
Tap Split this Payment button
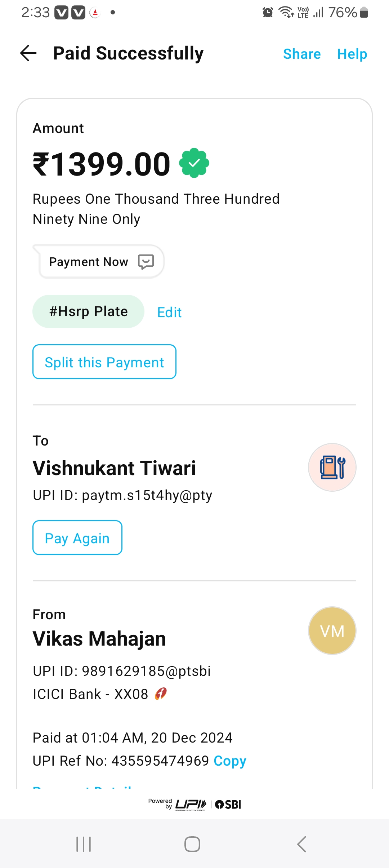tap(104, 362)
